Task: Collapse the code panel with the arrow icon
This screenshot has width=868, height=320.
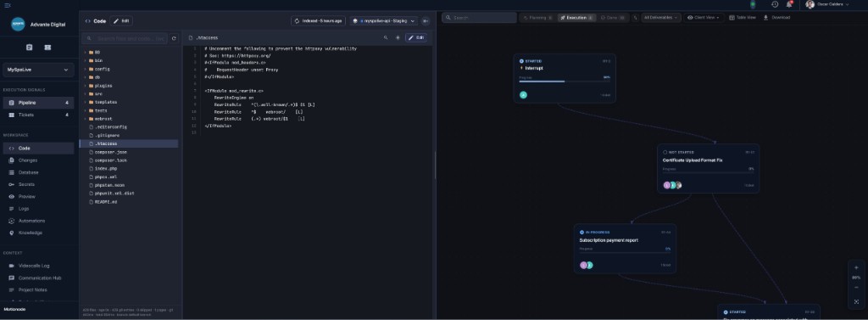Action: [426, 21]
